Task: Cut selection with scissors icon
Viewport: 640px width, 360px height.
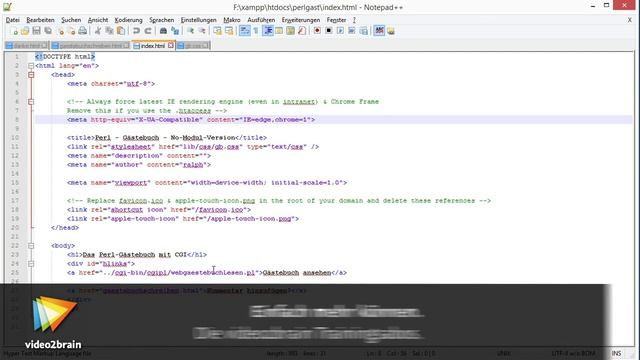Action: pos(98,31)
